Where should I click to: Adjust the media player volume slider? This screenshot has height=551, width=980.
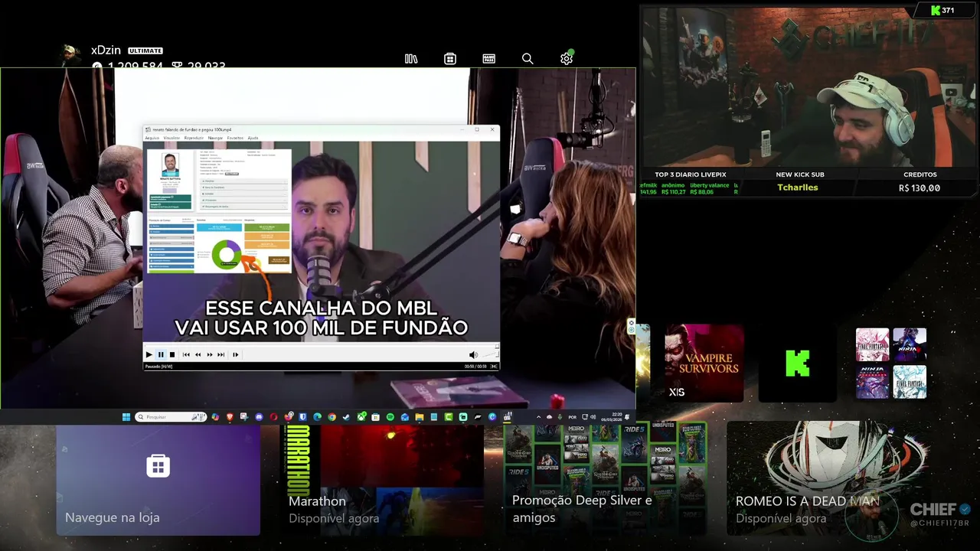(490, 354)
